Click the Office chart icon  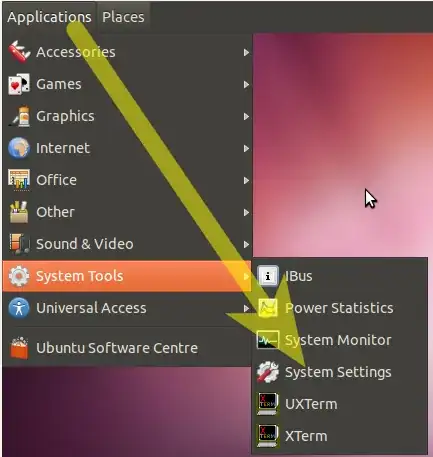click(x=19, y=180)
